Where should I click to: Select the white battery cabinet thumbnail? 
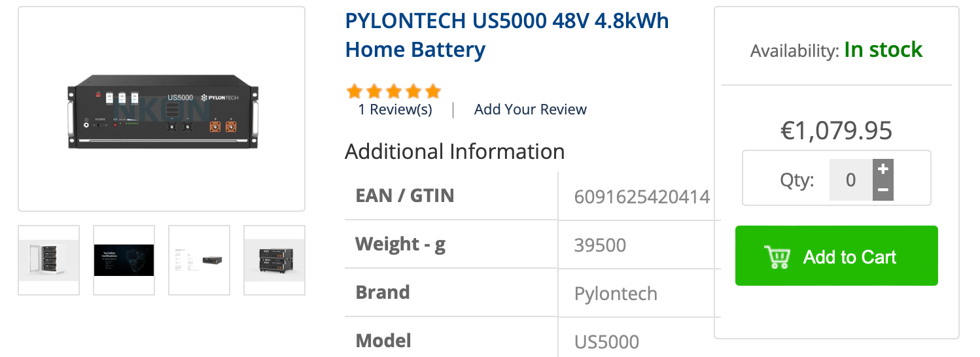tap(49, 260)
